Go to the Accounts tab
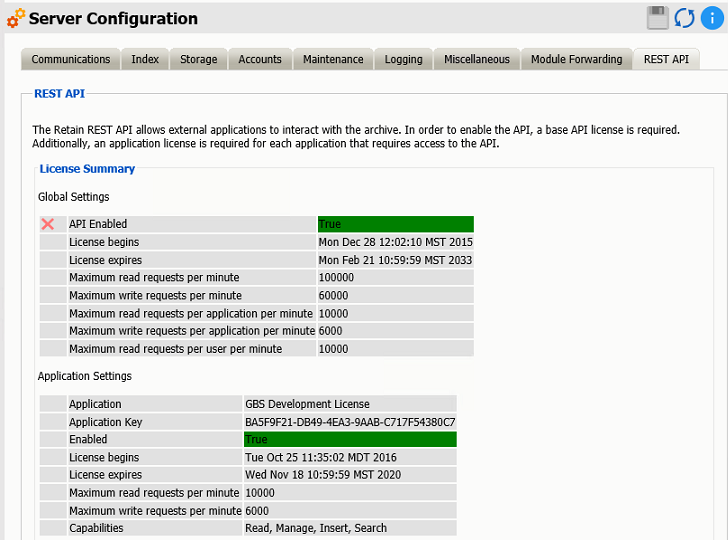 pyautogui.click(x=260, y=59)
